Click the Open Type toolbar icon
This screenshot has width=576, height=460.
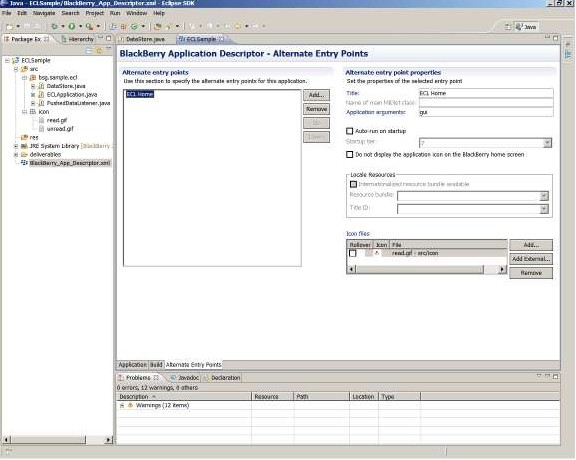(158, 26)
